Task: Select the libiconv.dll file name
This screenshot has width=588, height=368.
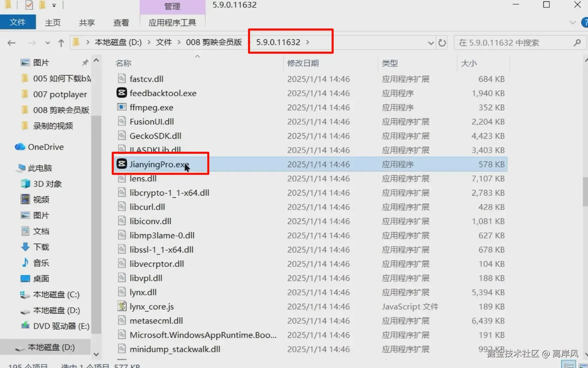Action: point(150,221)
